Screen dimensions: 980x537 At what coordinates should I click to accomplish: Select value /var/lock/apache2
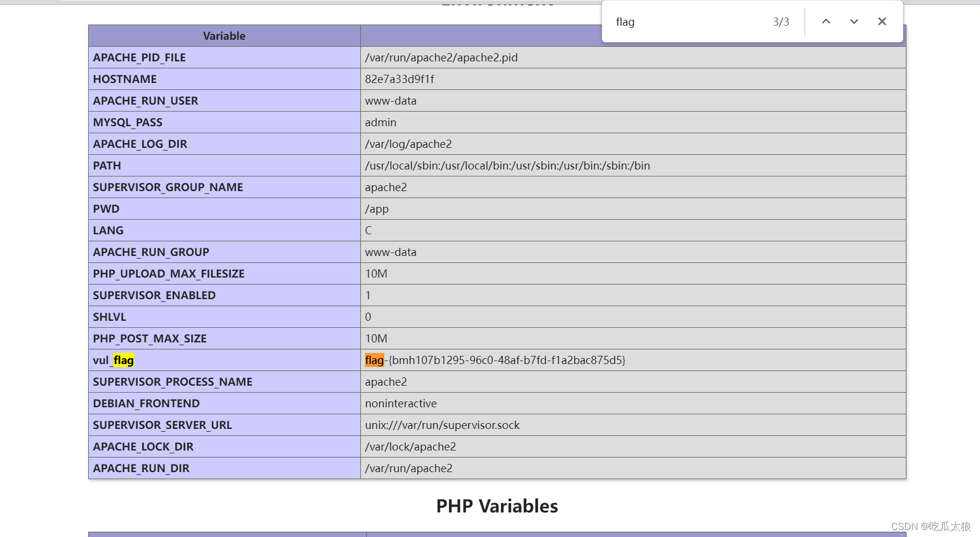(x=411, y=446)
